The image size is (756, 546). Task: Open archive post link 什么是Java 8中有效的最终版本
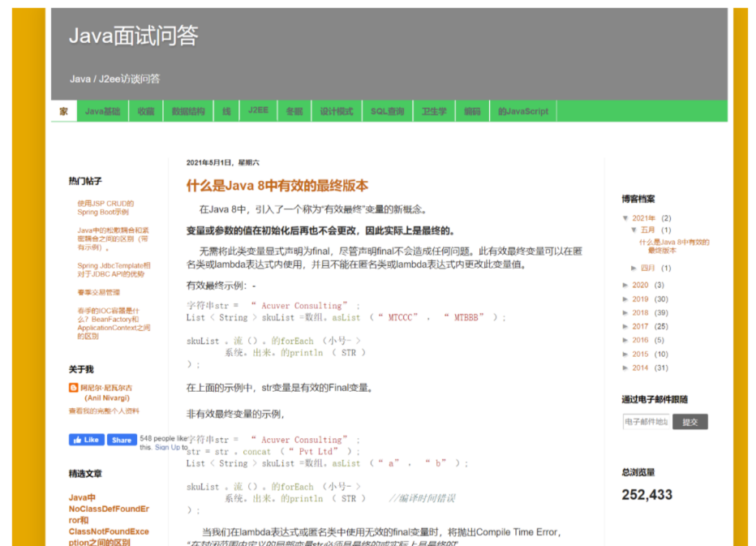click(x=674, y=246)
